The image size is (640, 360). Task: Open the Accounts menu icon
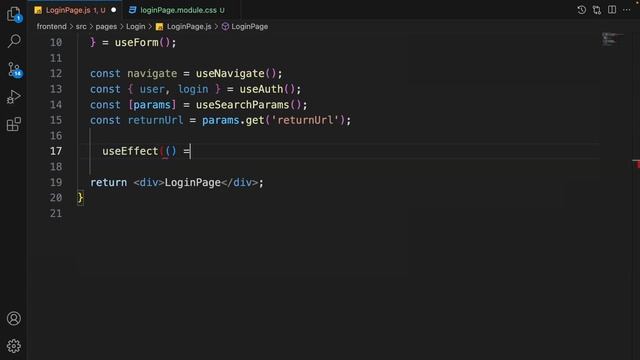point(13,318)
